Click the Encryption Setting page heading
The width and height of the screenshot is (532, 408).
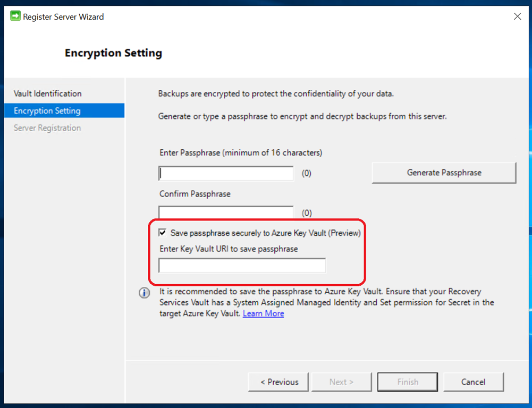(113, 53)
